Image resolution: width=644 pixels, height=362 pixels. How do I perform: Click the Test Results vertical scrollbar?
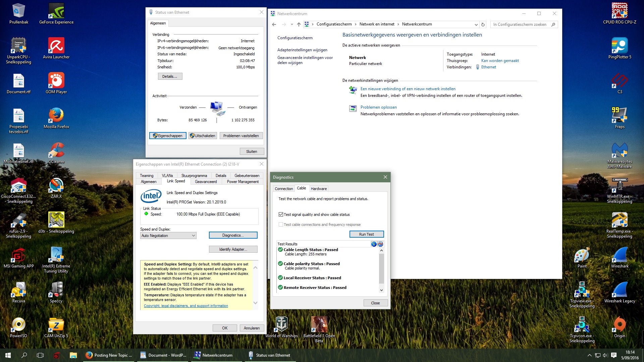point(381,268)
